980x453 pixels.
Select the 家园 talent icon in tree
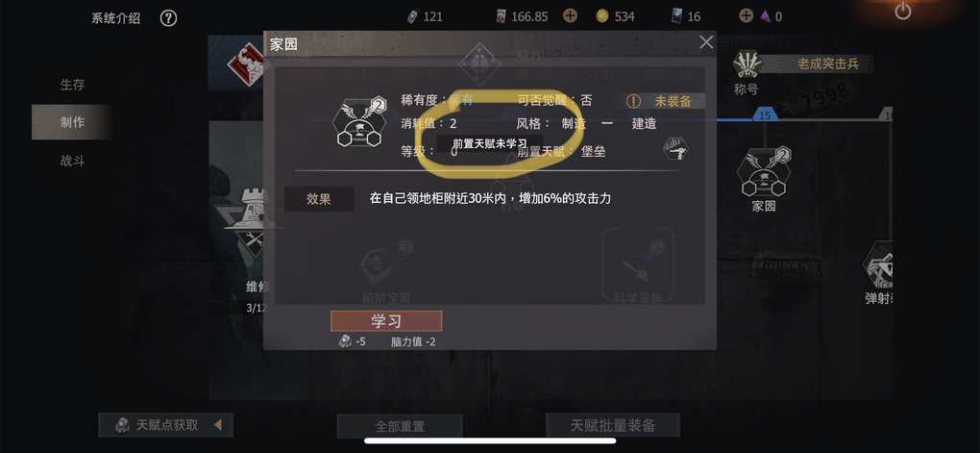(x=764, y=172)
